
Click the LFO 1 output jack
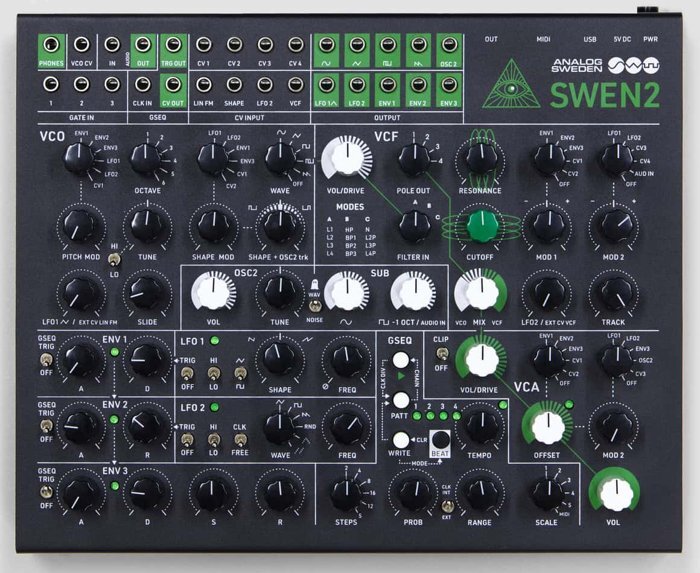click(326, 84)
